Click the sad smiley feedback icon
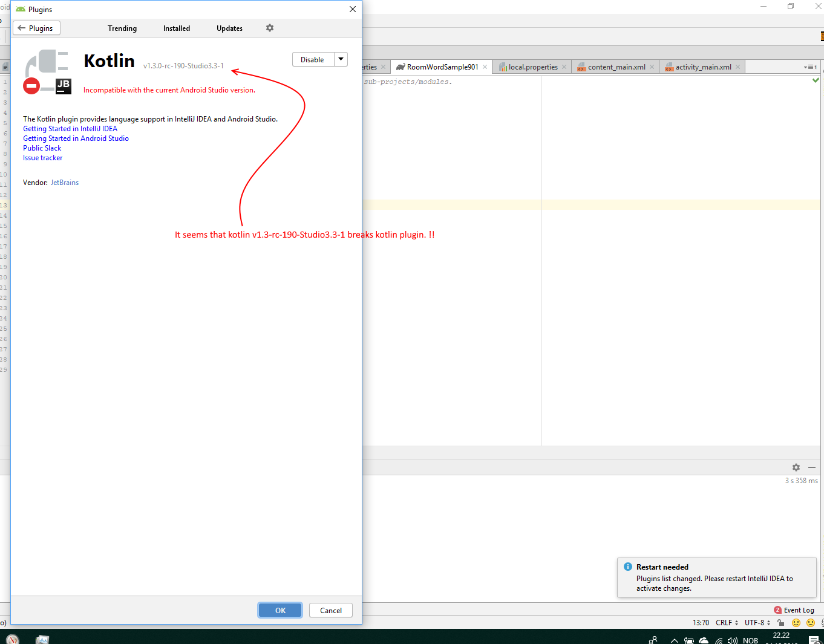The height and width of the screenshot is (644, 824). [811, 623]
